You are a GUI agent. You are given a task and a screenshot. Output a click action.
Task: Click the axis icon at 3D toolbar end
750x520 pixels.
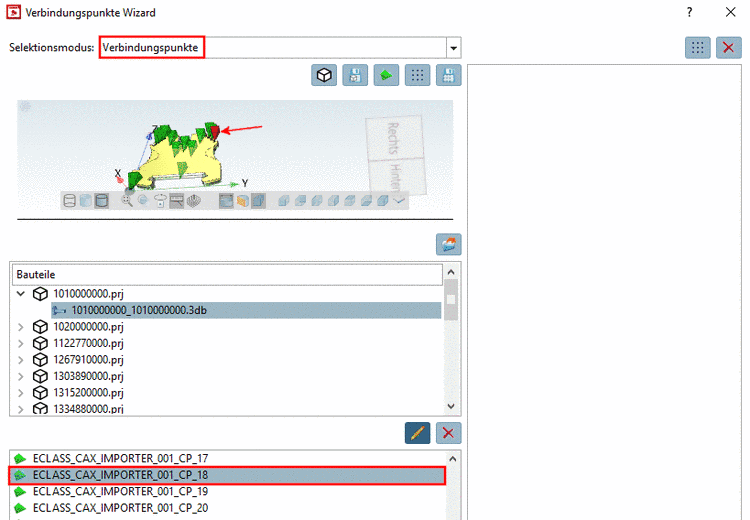pyautogui.click(x=399, y=201)
